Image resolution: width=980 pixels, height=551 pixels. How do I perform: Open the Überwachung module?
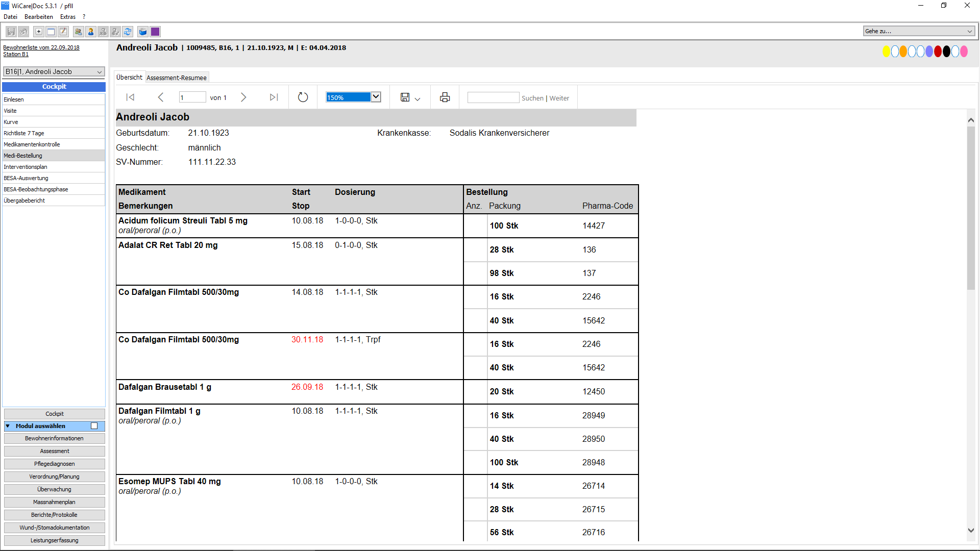(x=55, y=489)
